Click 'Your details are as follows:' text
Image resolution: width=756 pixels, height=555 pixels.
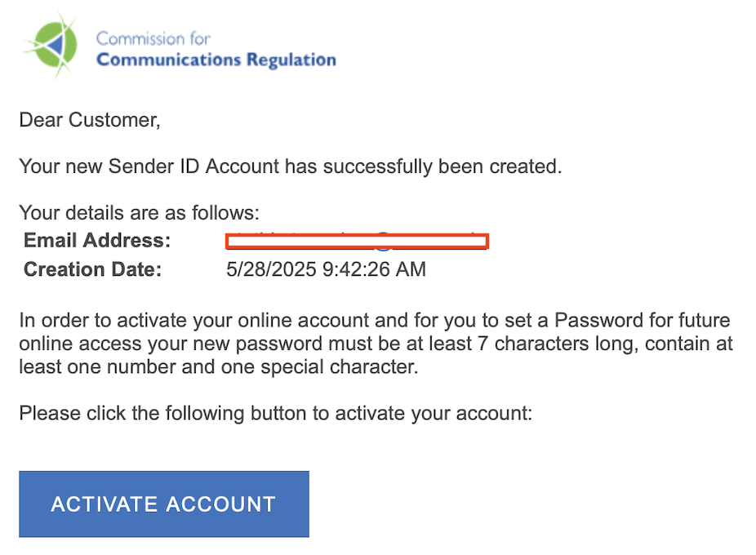[x=140, y=213]
